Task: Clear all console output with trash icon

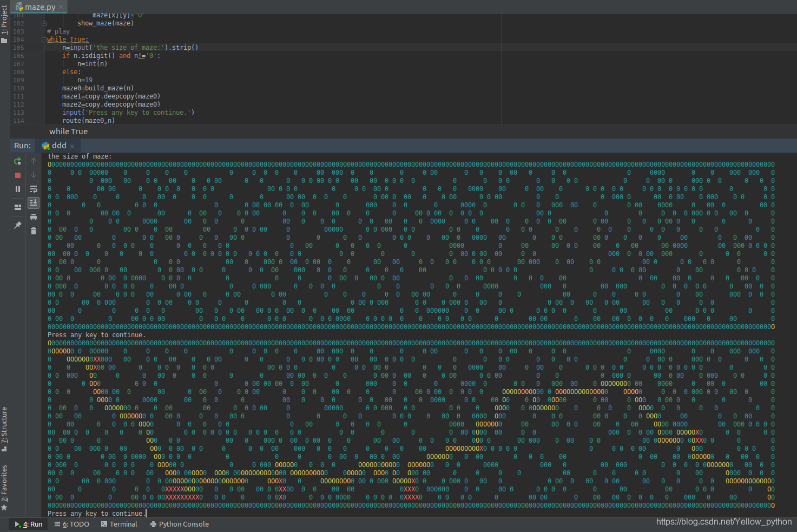Action: coord(34,231)
